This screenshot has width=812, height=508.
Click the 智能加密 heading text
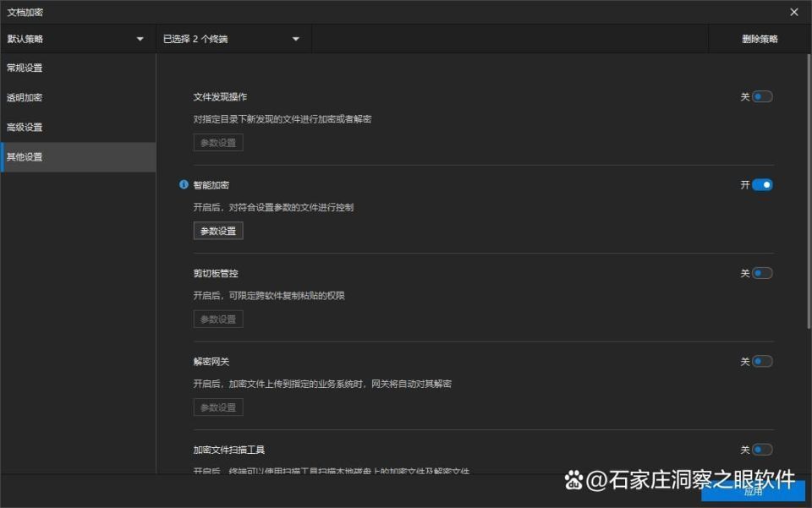tap(211, 185)
